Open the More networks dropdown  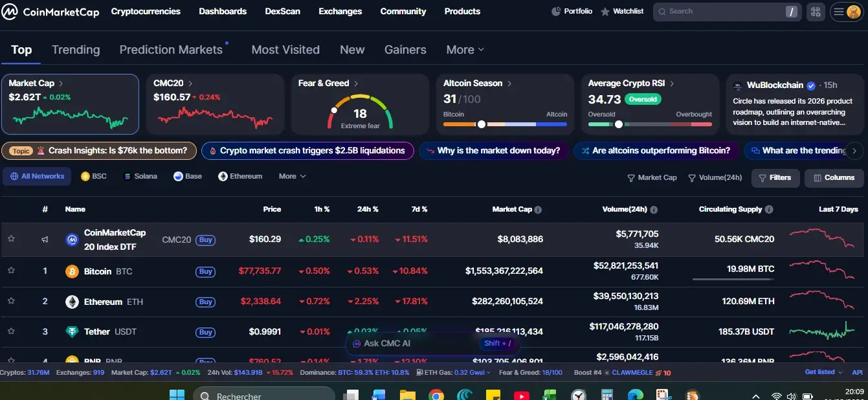click(x=291, y=175)
